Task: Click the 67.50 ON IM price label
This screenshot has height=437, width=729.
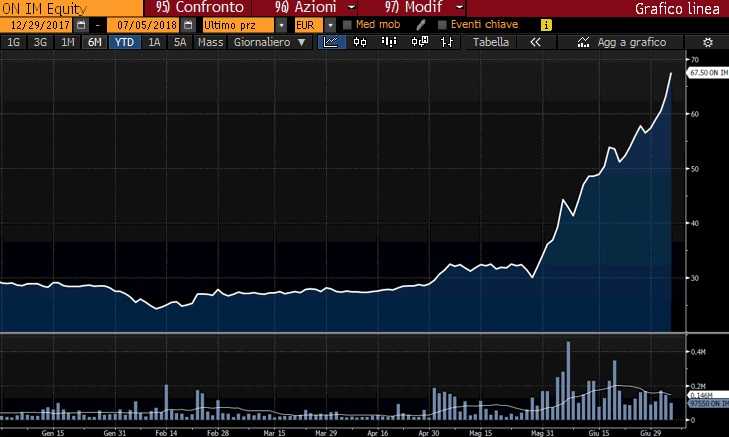Action: coord(708,73)
